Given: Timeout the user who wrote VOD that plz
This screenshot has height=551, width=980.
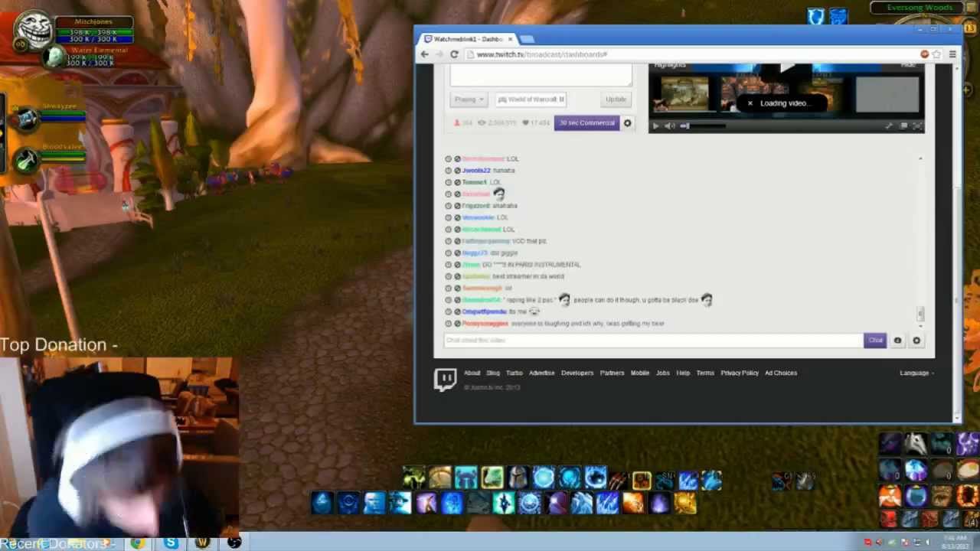Looking at the screenshot, I should click(x=449, y=241).
